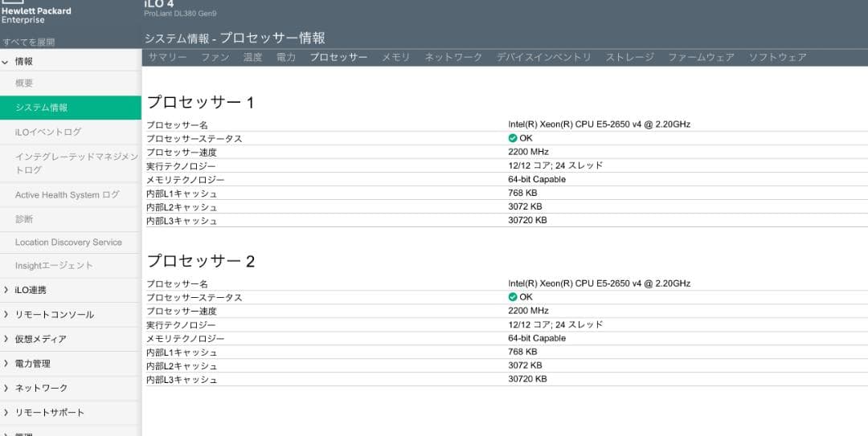Viewport: 868px width, 436px height.
Task: Open the 診断 sidebar item
Action: click(x=70, y=219)
